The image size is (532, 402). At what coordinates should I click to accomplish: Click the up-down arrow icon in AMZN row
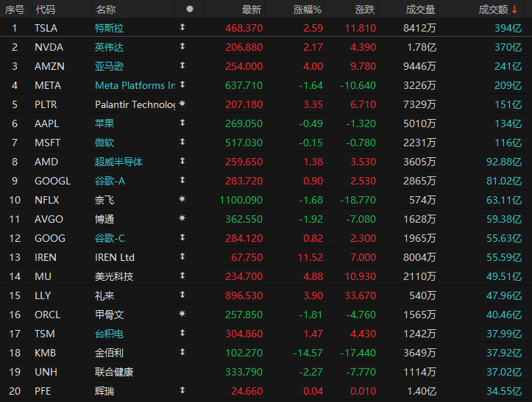[182, 65]
